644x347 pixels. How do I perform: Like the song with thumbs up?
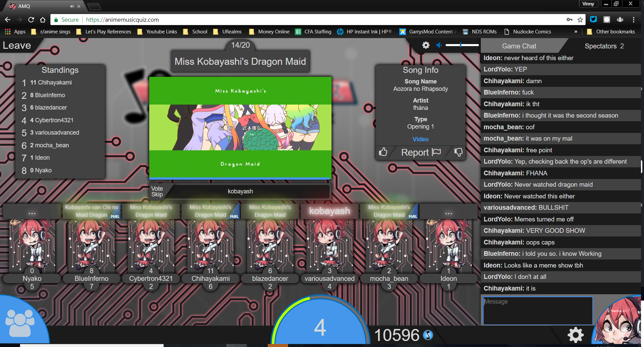(x=383, y=152)
